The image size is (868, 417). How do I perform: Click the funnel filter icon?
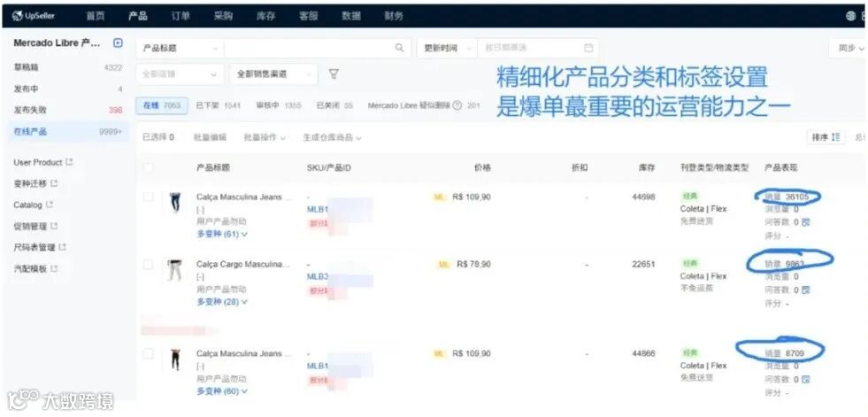pos(334,73)
